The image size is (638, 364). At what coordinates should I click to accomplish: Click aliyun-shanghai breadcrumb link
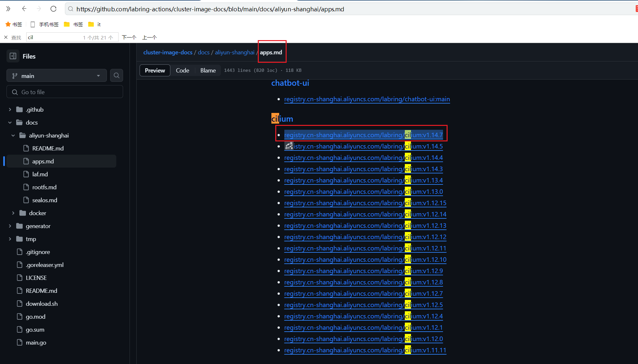(x=235, y=52)
